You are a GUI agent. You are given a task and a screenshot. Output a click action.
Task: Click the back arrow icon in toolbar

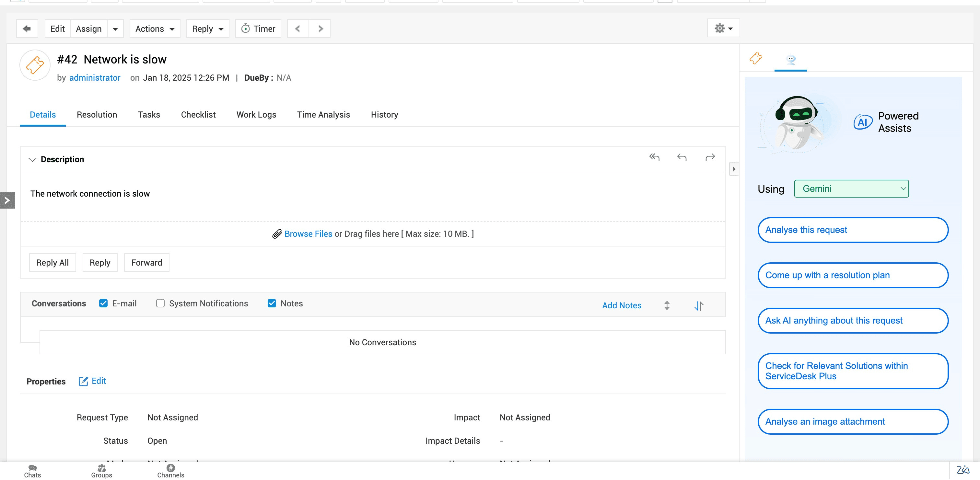coord(27,29)
